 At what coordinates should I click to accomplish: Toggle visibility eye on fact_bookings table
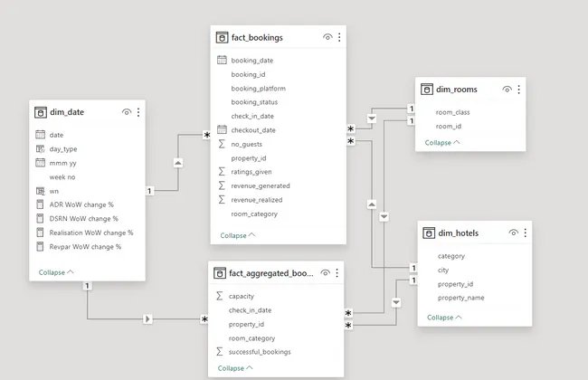327,37
